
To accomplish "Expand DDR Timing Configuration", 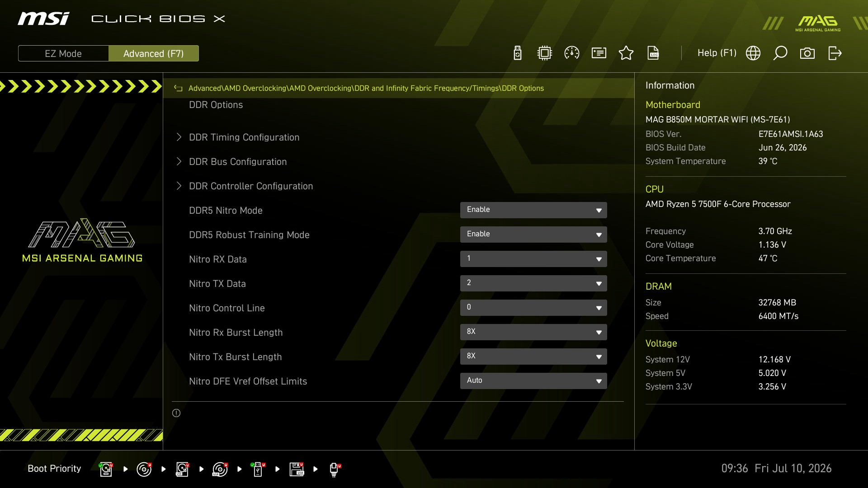I will (x=244, y=137).
